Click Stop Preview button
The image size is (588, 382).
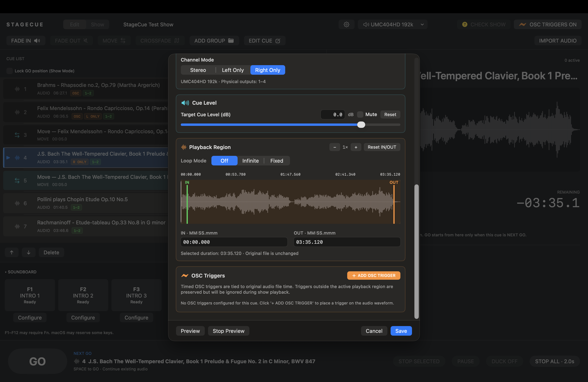click(x=228, y=331)
